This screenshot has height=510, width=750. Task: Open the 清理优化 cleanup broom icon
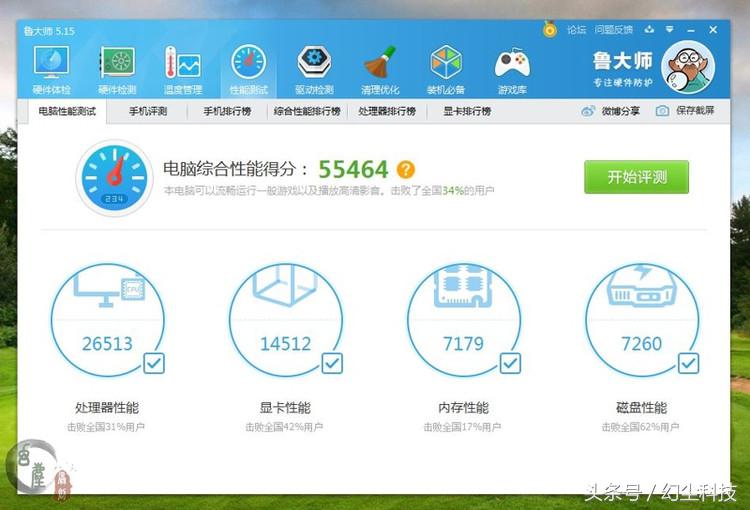tap(380, 69)
